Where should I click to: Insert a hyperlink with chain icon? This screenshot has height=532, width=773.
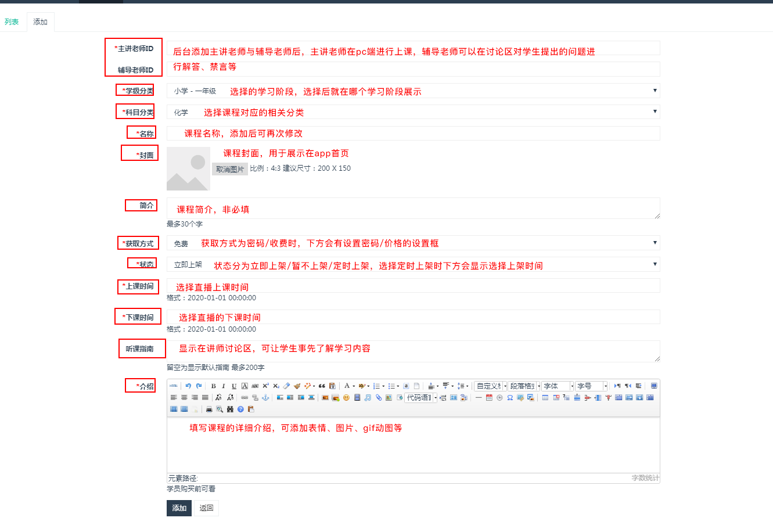[245, 397]
